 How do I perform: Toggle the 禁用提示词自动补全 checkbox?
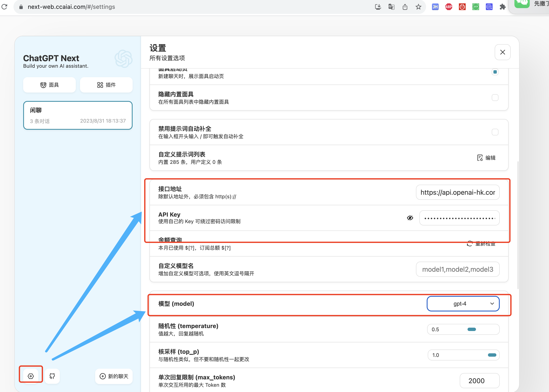coord(495,132)
